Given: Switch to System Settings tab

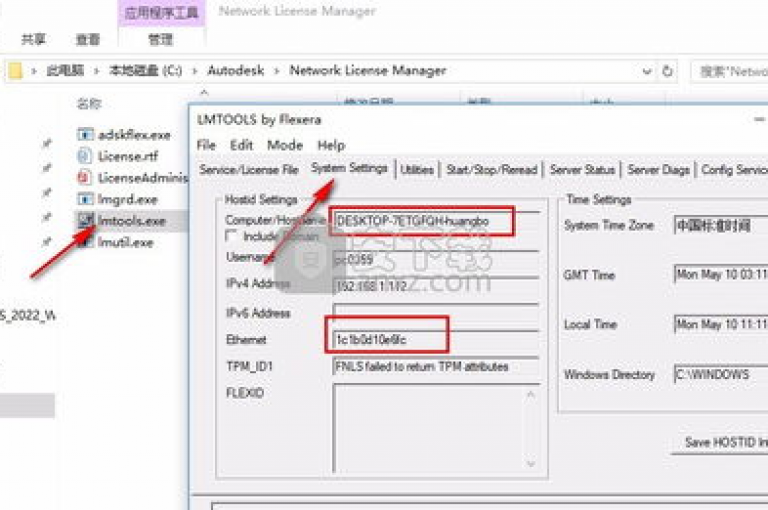Looking at the screenshot, I should pos(349,168).
